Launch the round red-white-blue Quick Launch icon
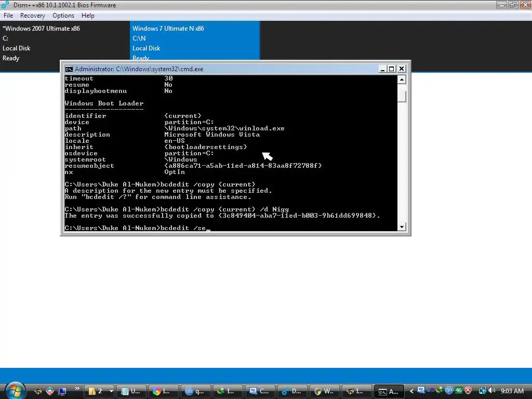Image resolution: width=532 pixels, height=399 pixels. 50,391
